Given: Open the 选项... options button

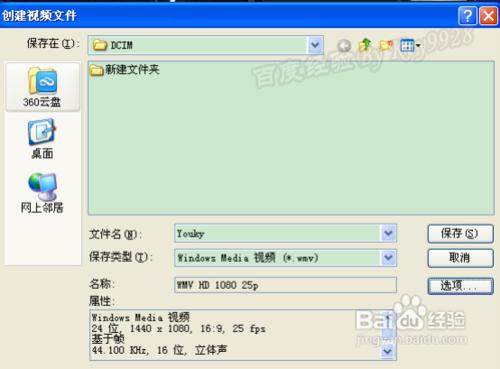Looking at the screenshot, I should coord(460,286).
